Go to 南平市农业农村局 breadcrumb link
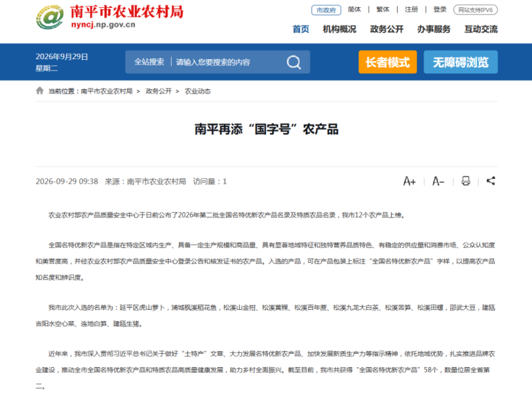Image resolution: width=532 pixels, height=405 pixels. [x=106, y=91]
